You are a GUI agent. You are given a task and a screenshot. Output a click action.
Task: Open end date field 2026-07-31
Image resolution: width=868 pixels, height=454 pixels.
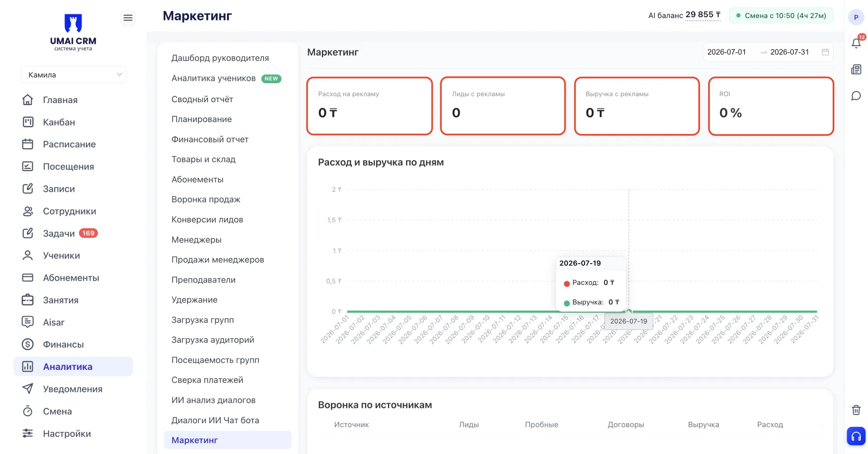point(789,52)
